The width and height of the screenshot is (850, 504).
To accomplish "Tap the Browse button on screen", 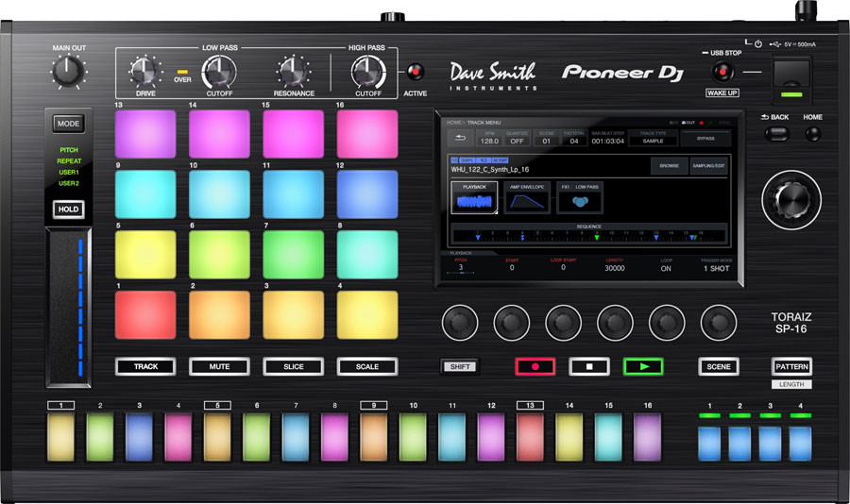I will [x=669, y=165].
